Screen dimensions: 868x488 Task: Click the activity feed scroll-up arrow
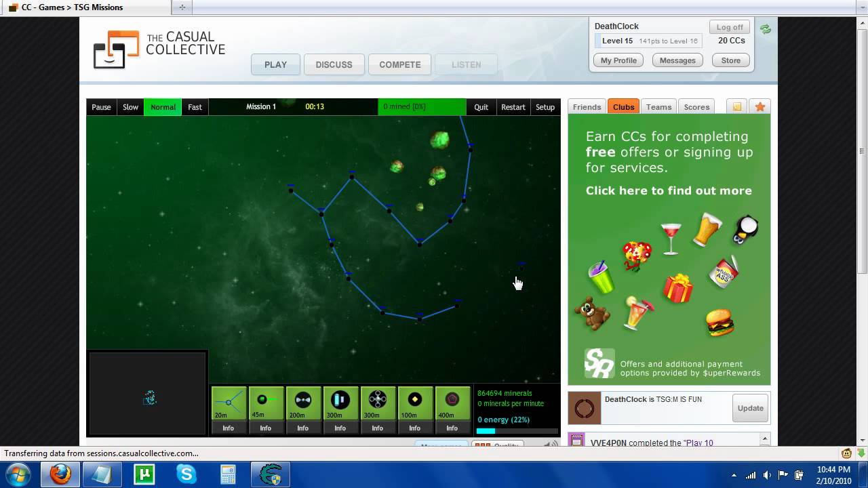(x=765, y=438)
